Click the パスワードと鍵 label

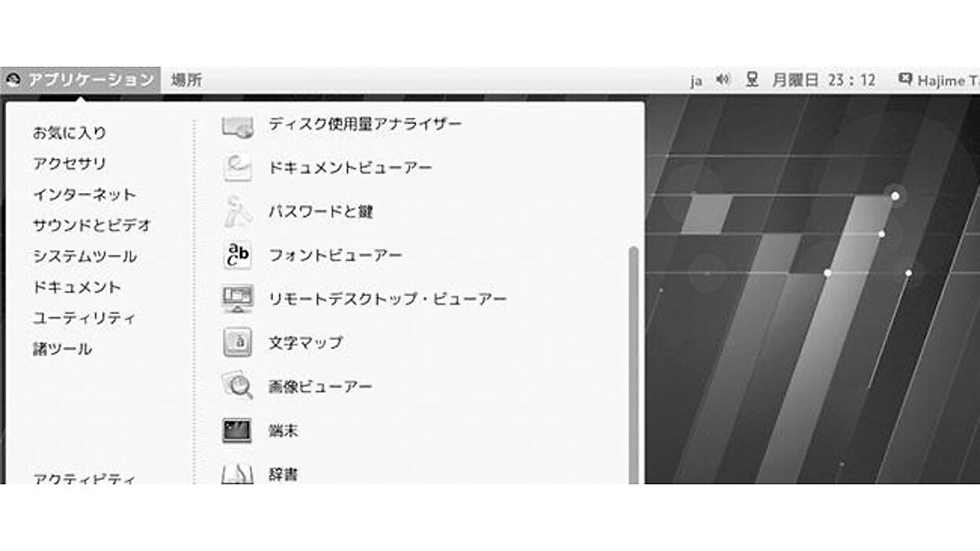(320, 212)
